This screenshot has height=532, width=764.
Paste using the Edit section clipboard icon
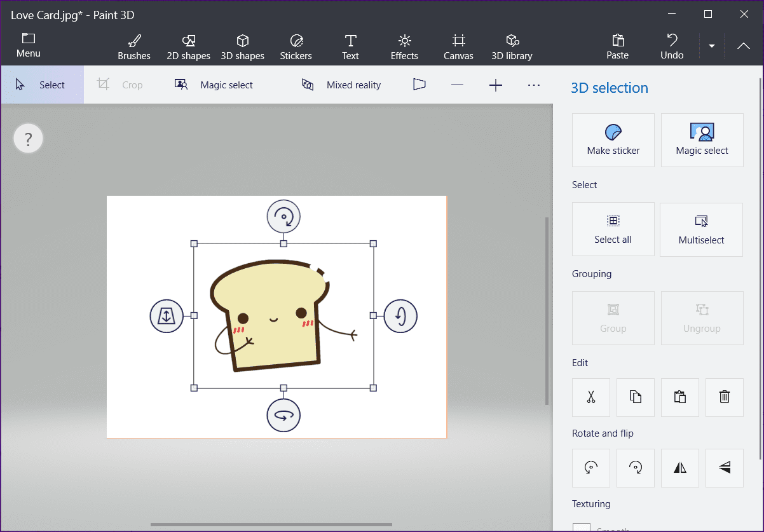click(x=680, y=397)
